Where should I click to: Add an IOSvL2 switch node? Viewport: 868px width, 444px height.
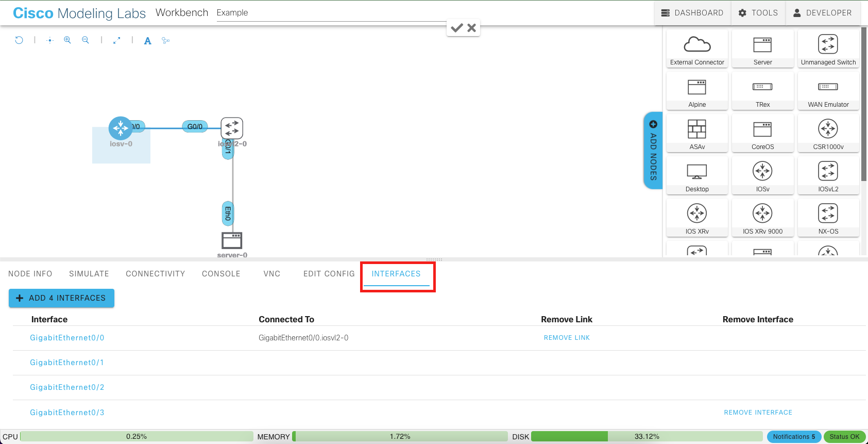coord(828,175)
